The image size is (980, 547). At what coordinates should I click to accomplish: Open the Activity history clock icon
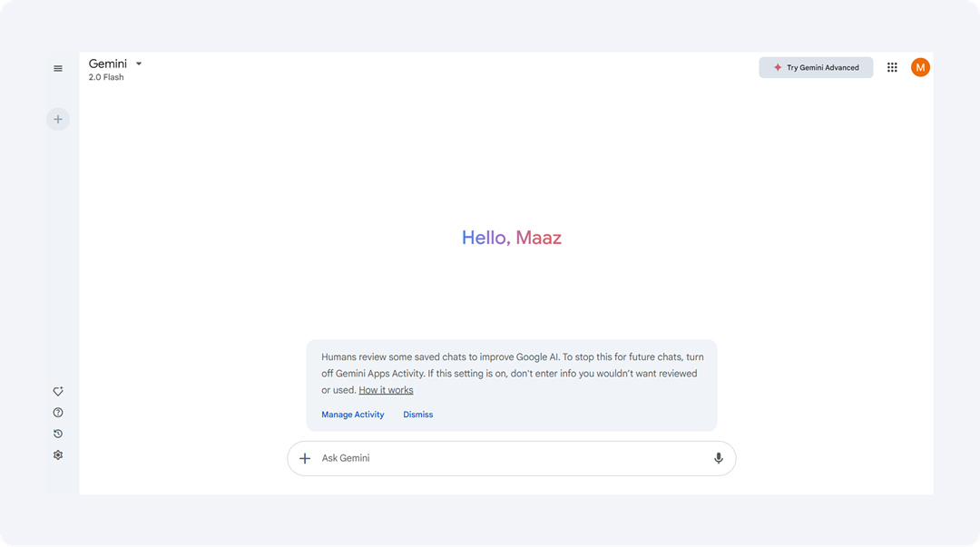[58, 434]
